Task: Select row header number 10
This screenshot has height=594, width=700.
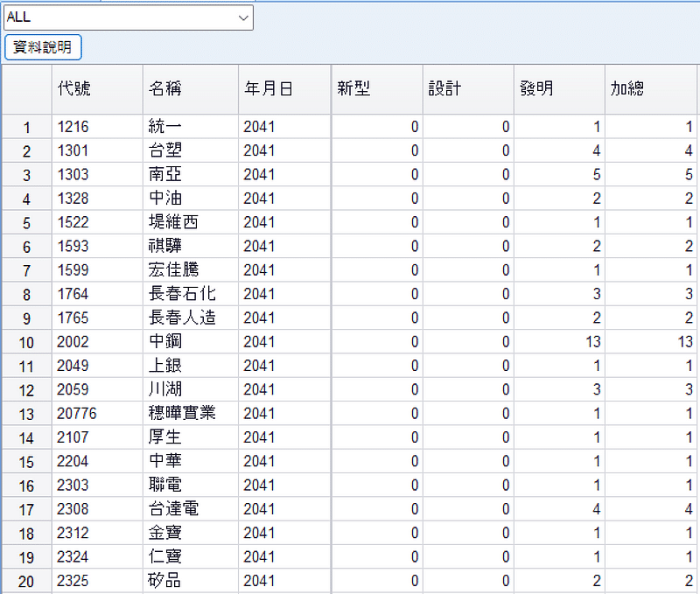Action: tap(27, 342)
